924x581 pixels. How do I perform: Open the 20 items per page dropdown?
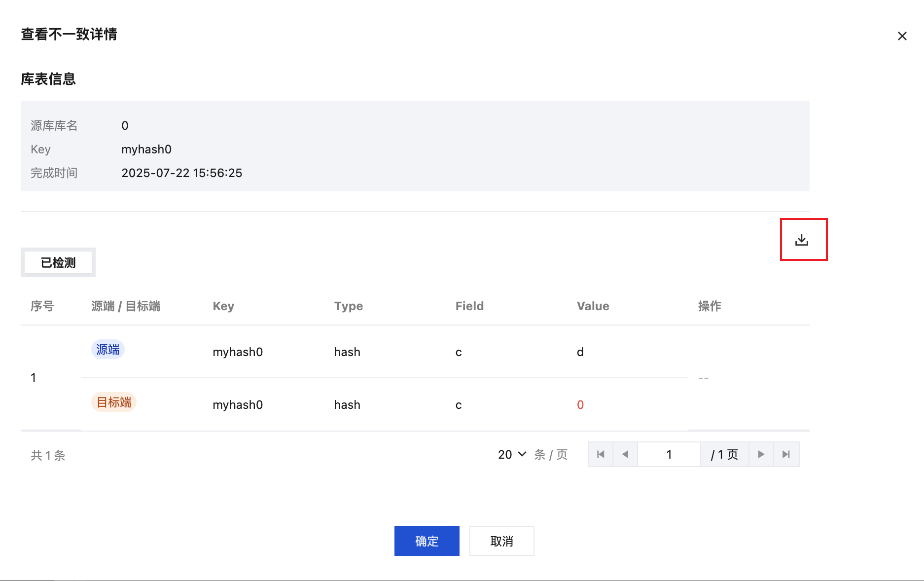coord(512,454)
